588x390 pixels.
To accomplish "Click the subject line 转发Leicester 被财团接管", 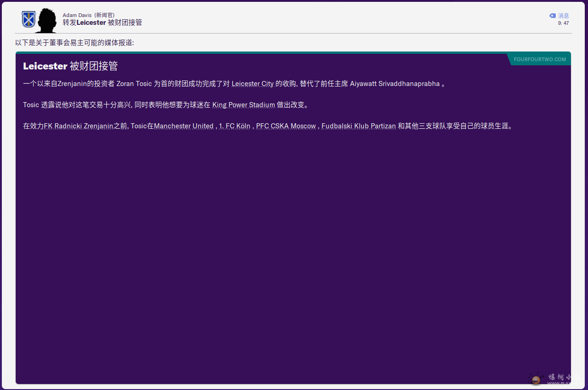I will 102,23.
